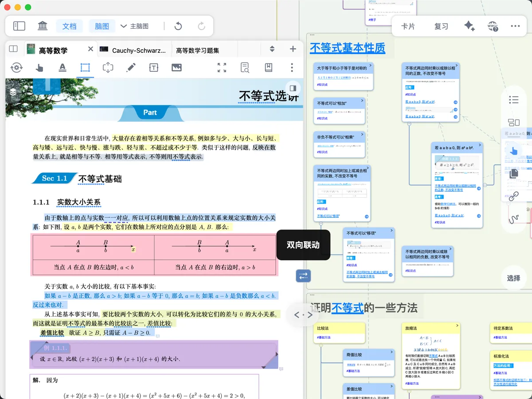Open 不等式 link in 证明 heading
The width and height of the screenshot is (532, 399).
click(x=348, y=308)
